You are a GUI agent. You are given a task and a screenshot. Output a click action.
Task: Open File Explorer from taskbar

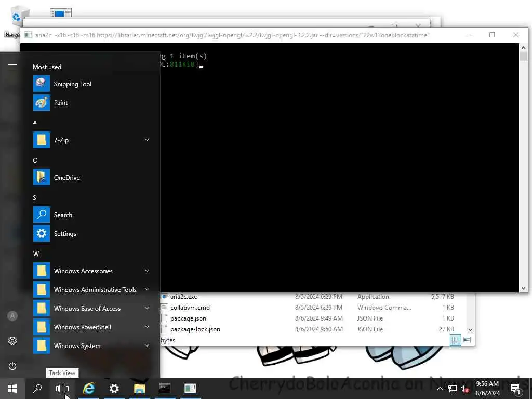click(x=139, y=389)
